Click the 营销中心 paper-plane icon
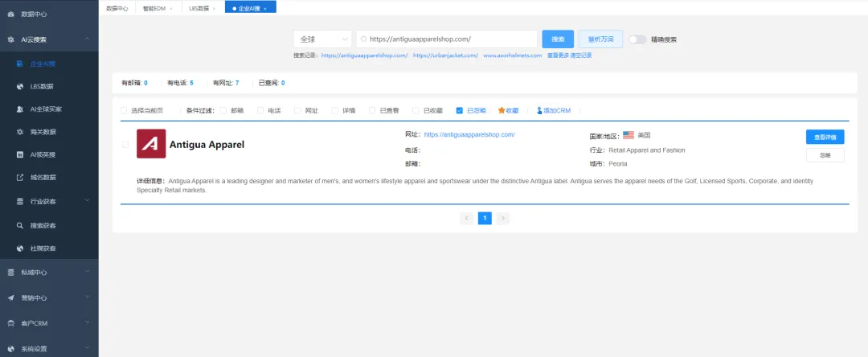Screen dimensions: 868x357 point(10,297)
